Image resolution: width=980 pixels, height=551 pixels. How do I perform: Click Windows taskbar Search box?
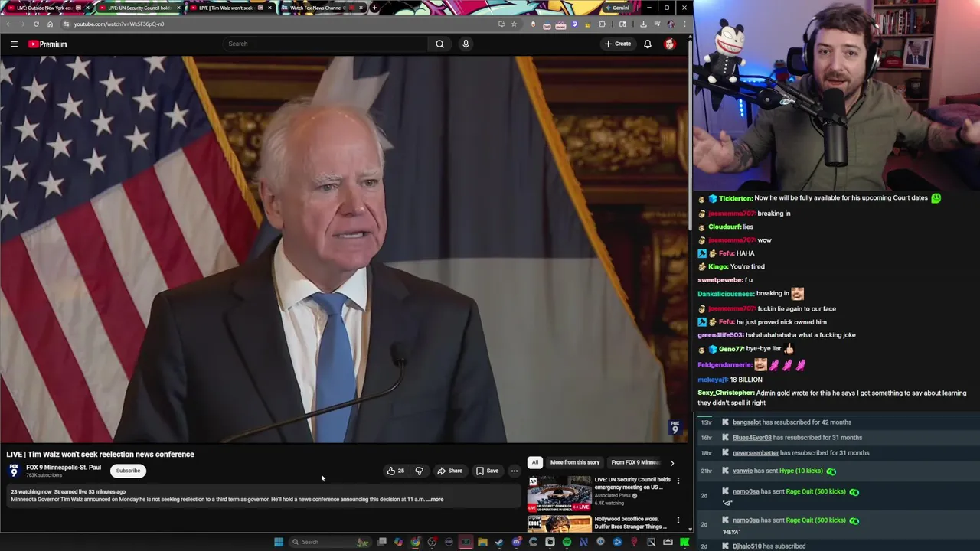tap(331, 542)
